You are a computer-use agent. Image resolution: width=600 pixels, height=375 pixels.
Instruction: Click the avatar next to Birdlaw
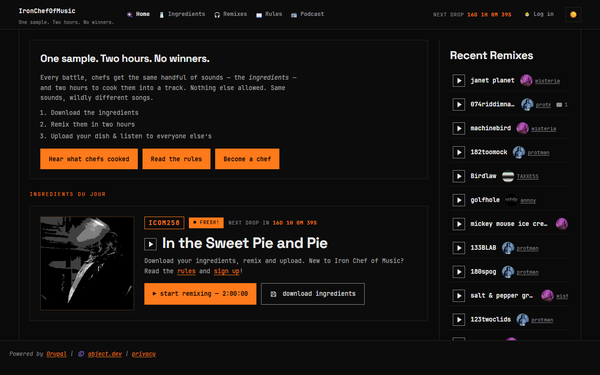point(508,176)
